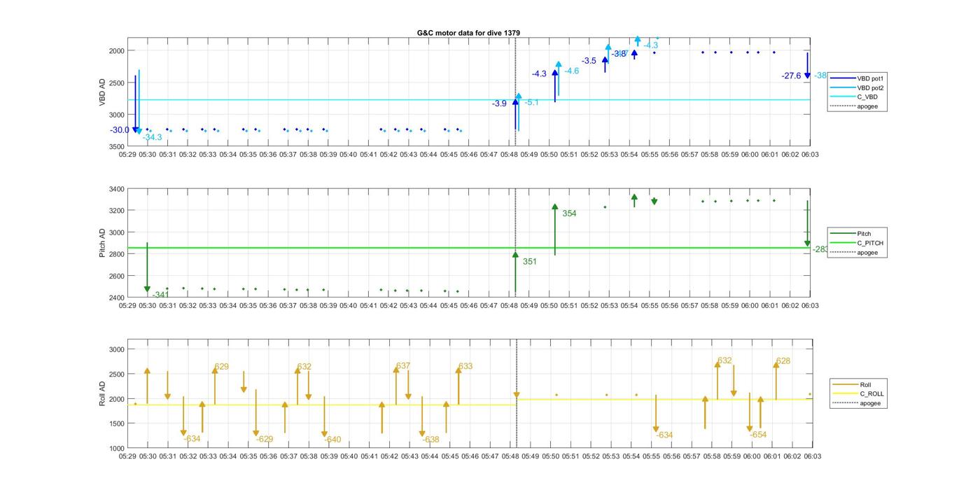Viewport: 980px width, 504px height.
Task: Click the Pitch AD y-axis label
Action: [x=102, y=243]
